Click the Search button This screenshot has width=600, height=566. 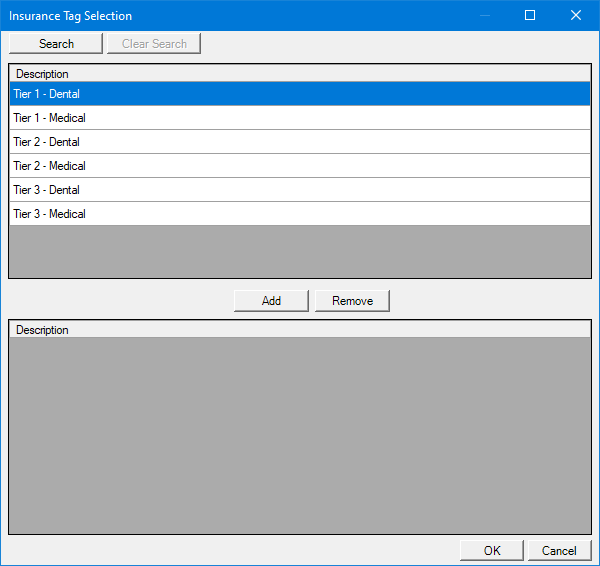(x=56, y=44)
